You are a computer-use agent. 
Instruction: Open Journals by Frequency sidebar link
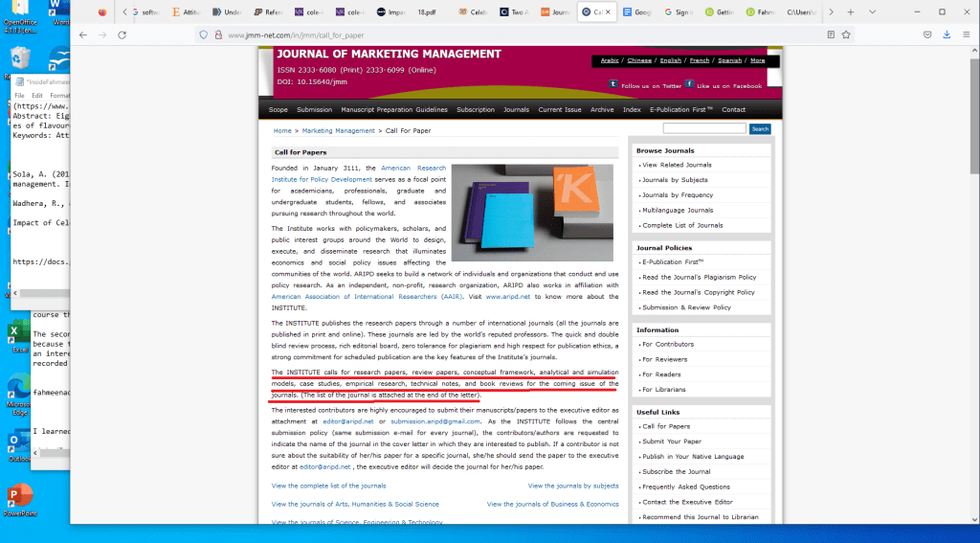pos(678,195)
